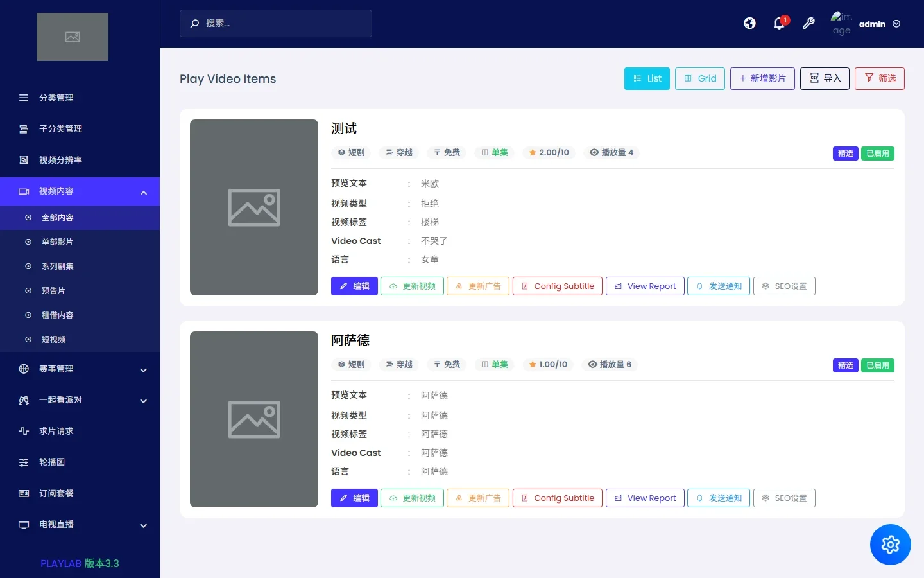924x578 pixels.
Task: Click 编辑 for the 测试 video
Action: point(354,286)
